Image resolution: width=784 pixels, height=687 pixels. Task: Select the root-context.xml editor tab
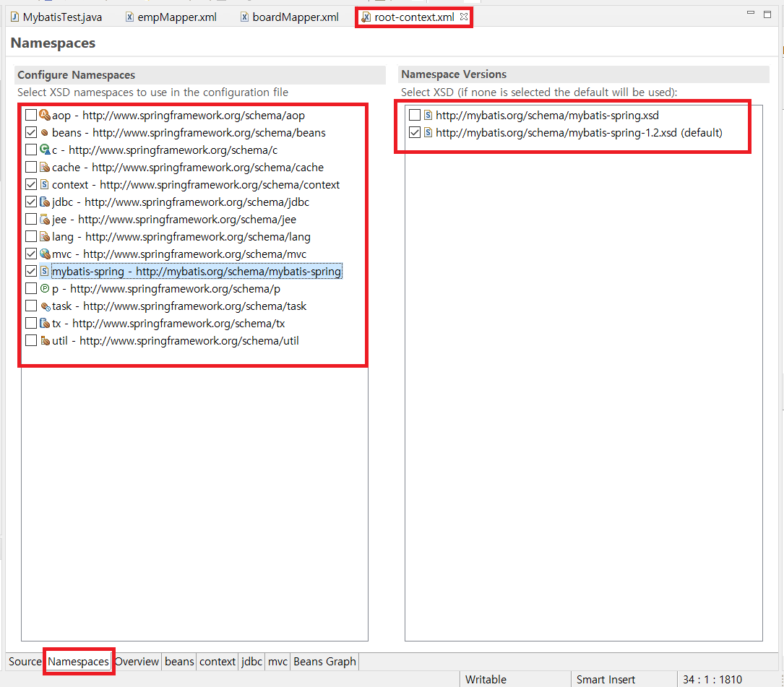tap(414, 17)
